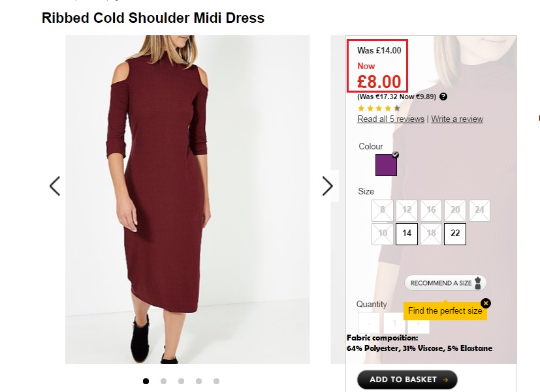Select the unavailable size 8 box

383,211
